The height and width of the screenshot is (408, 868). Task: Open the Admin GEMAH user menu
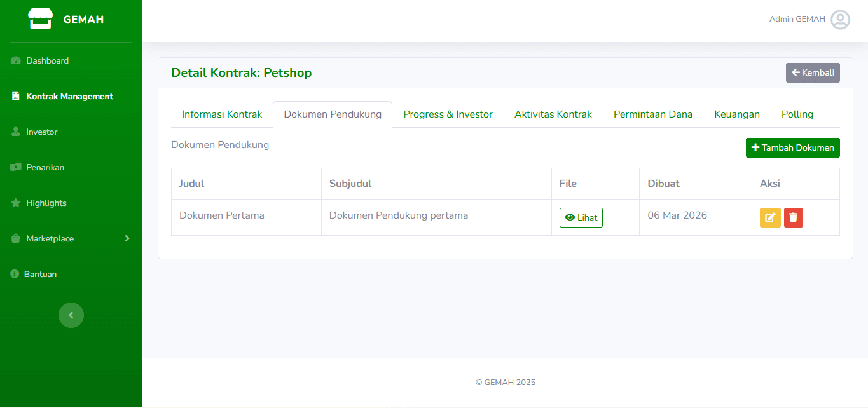tap(797, 19)
